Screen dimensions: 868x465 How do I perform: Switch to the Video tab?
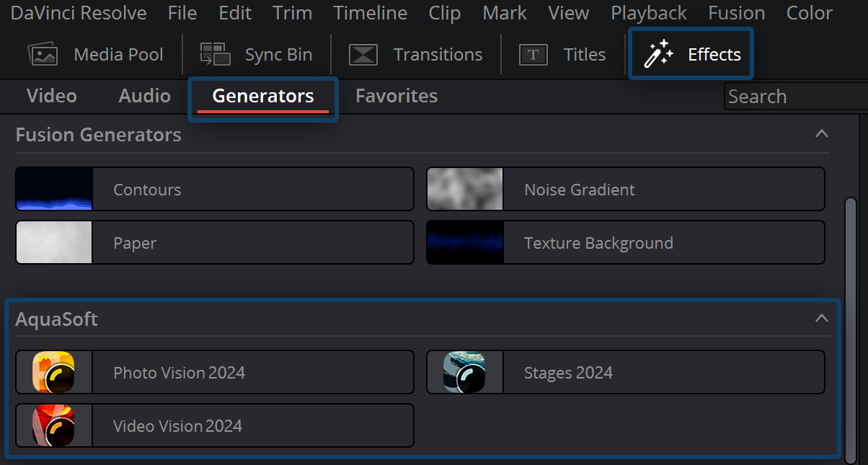pos(51,95)
